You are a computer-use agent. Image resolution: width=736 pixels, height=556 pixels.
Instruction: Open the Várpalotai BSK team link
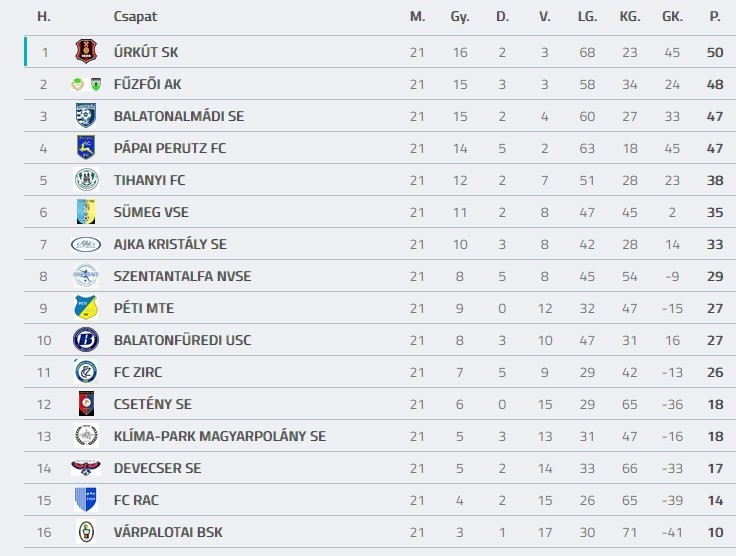point(164,532)
